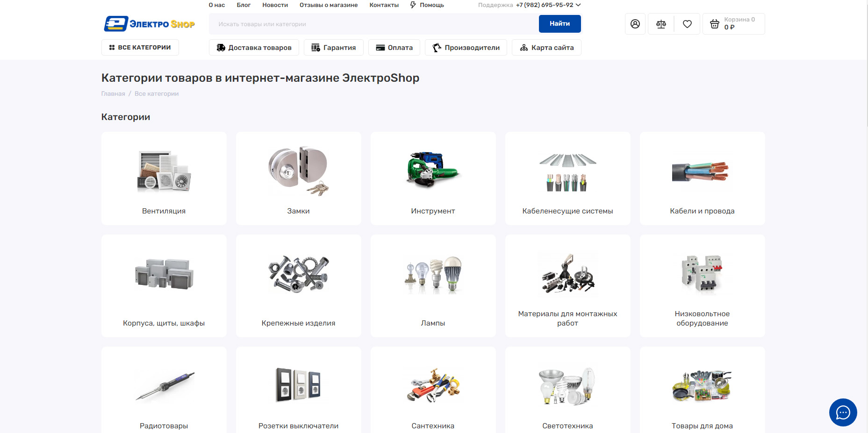Click the Низковольтное оборудование title
Viewport: 868px width, 433px height.
point(702,319)
